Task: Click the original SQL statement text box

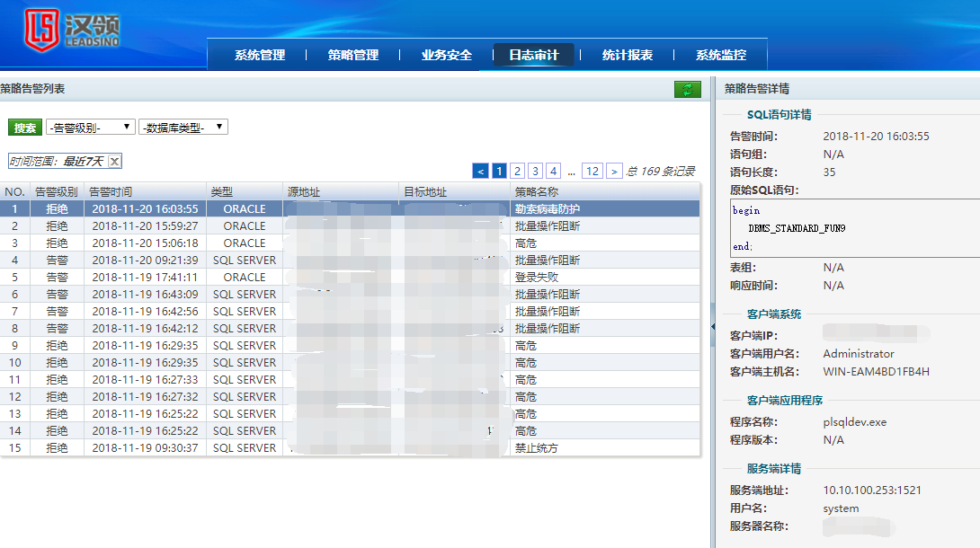Action: point(854,228)
